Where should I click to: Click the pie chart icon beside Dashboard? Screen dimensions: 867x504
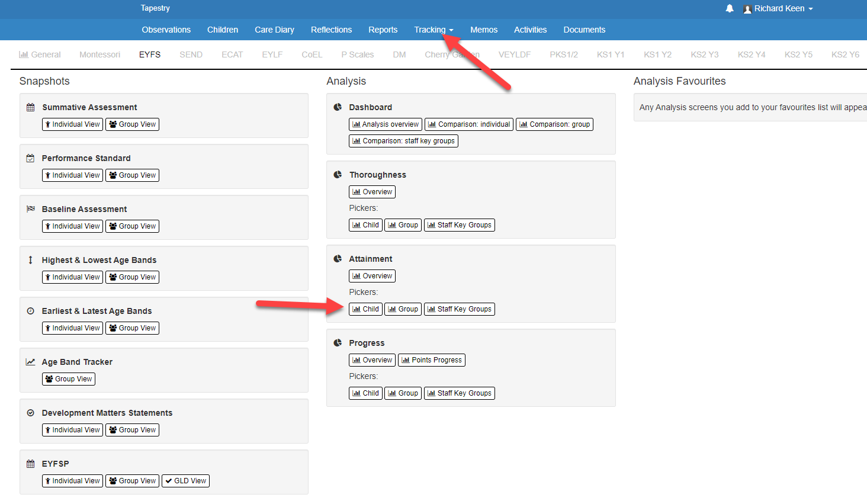pyautogui.click(x=338, y=107)
